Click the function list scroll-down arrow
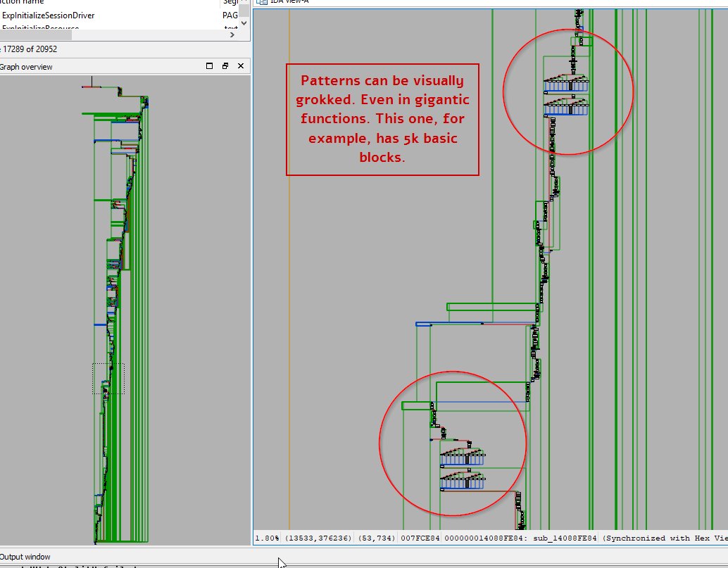Viewport: 728px width, 568px height. [x=244, y=23]
